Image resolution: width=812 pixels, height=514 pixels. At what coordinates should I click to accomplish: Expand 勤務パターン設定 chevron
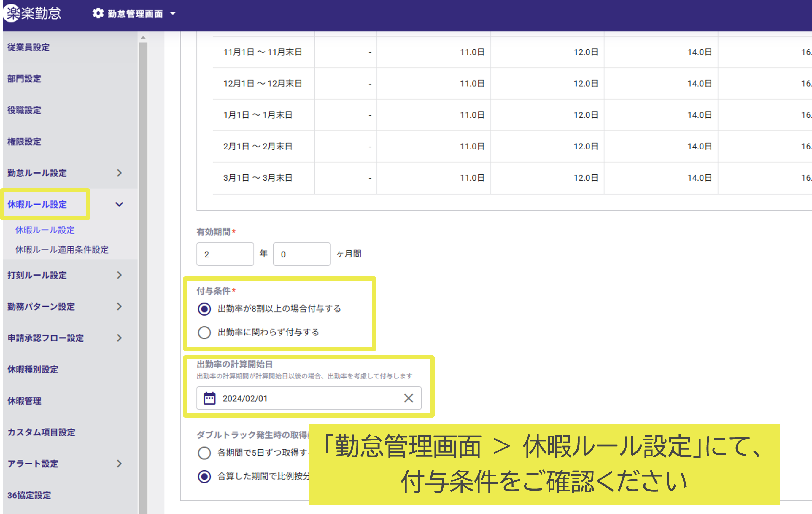[119, 306]
